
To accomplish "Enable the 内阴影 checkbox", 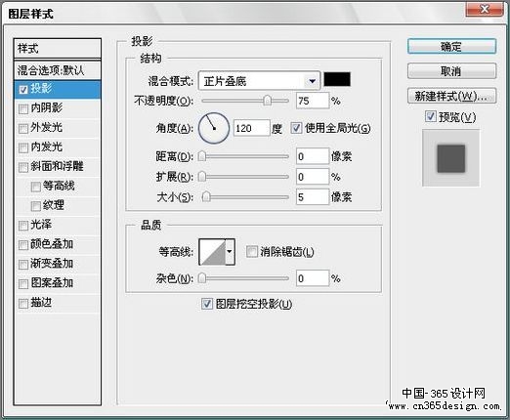I will tap(23, 108).
